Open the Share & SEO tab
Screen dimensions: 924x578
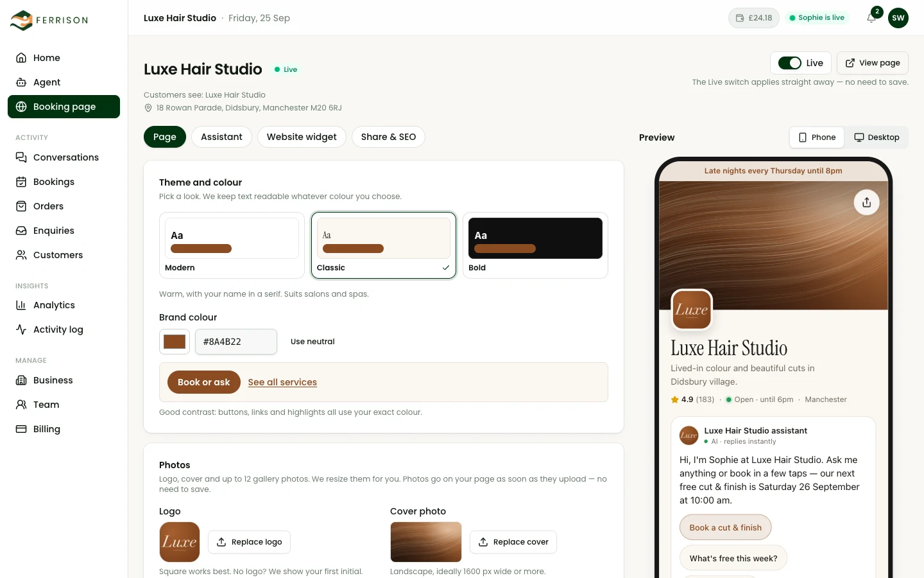point(388,137)
